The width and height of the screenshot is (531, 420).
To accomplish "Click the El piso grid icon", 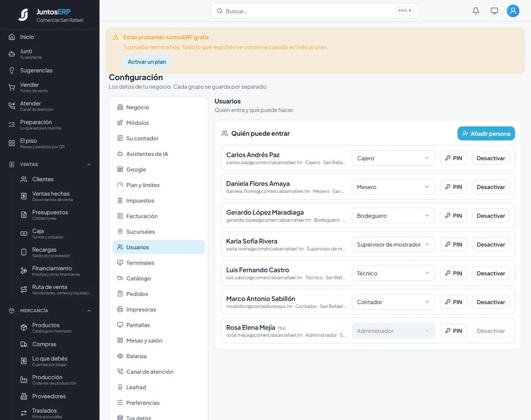I will tap(12, 143).
